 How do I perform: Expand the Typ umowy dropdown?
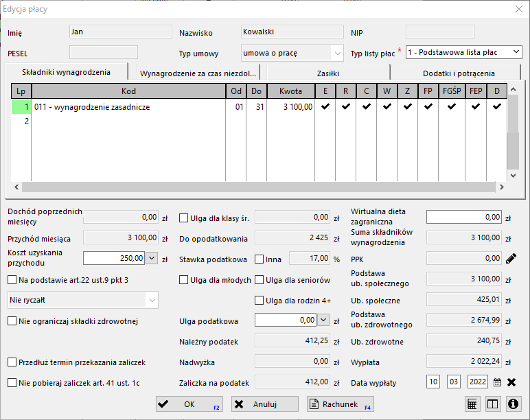click(336, 53)
